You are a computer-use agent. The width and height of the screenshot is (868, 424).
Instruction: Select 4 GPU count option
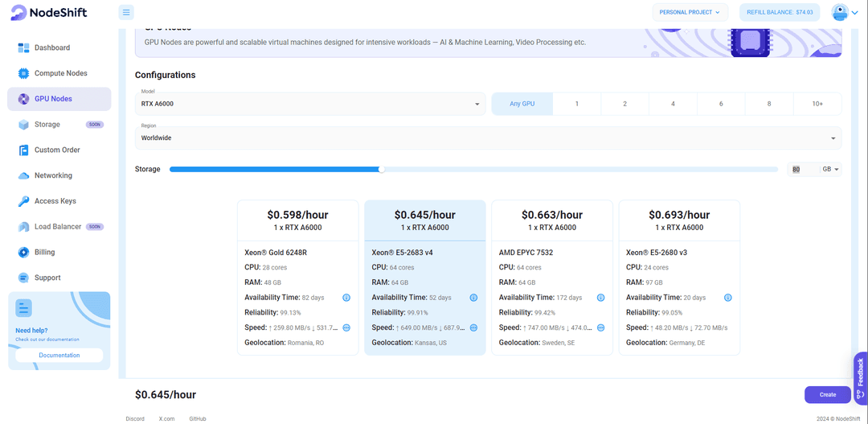pyautogui.click(x=674, y=104)
